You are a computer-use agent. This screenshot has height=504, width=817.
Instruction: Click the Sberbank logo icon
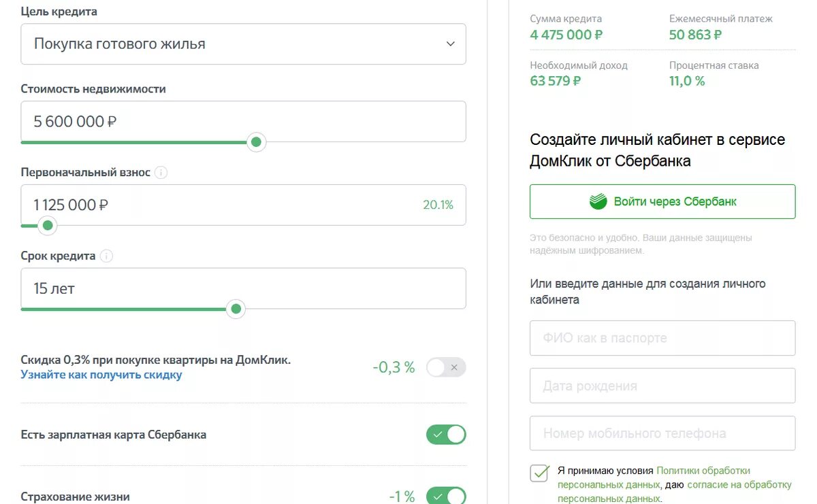(598, 201)
